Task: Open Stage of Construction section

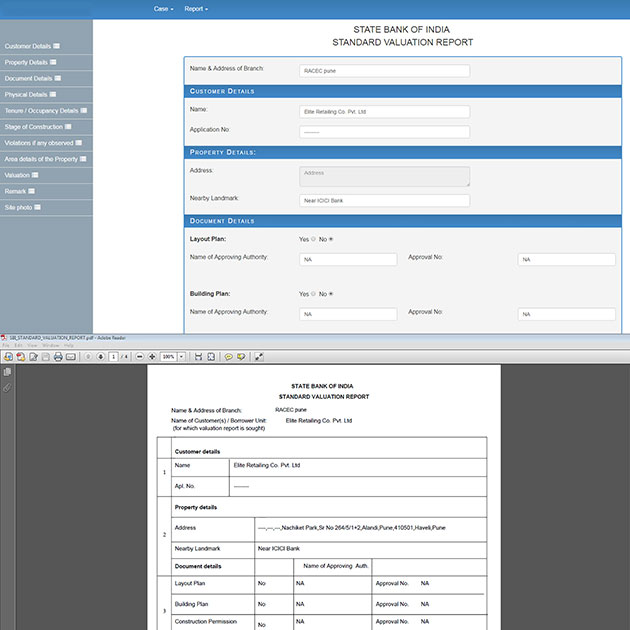Action: coord(38,127)
